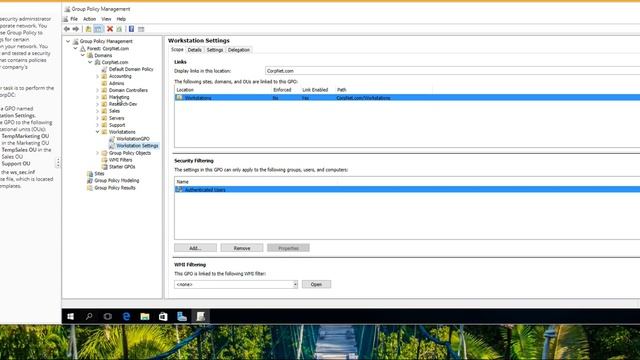Click the green Refresh toolbar icon
Image resolution: width=640 pixels, height=360 pixels.
[x=119, y=29]
